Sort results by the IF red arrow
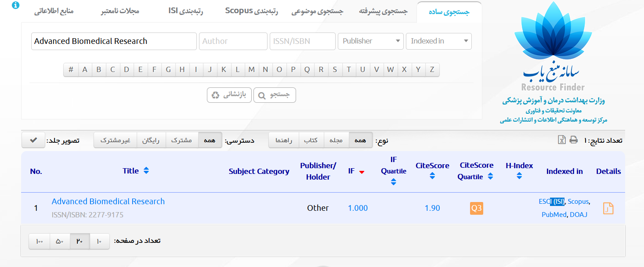Image resolution: width=644 pixels, height=267 pixels. tap(362, 172)
